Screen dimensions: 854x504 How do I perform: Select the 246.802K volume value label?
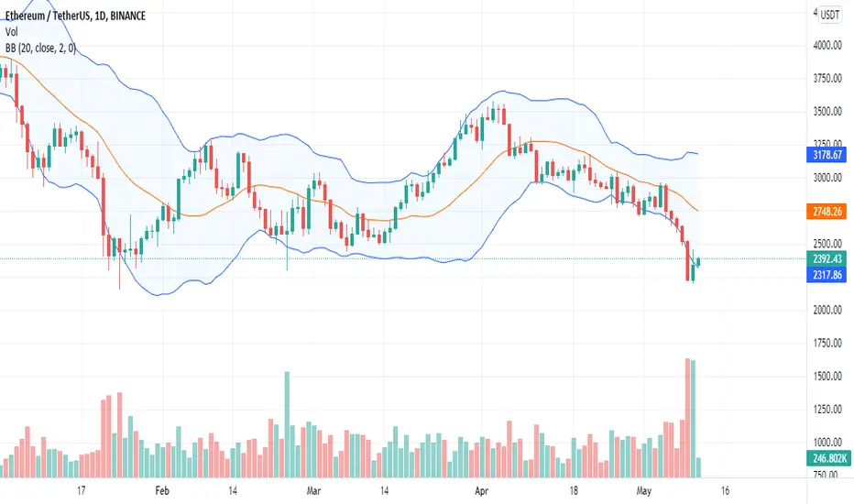pyautogui.click(x=829, y=459)
